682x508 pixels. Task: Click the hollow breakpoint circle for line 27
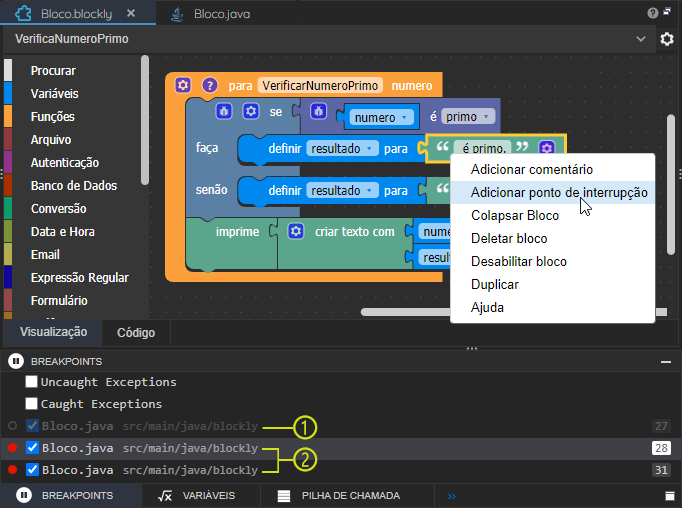pyautogui.click(x=13, y=426)
